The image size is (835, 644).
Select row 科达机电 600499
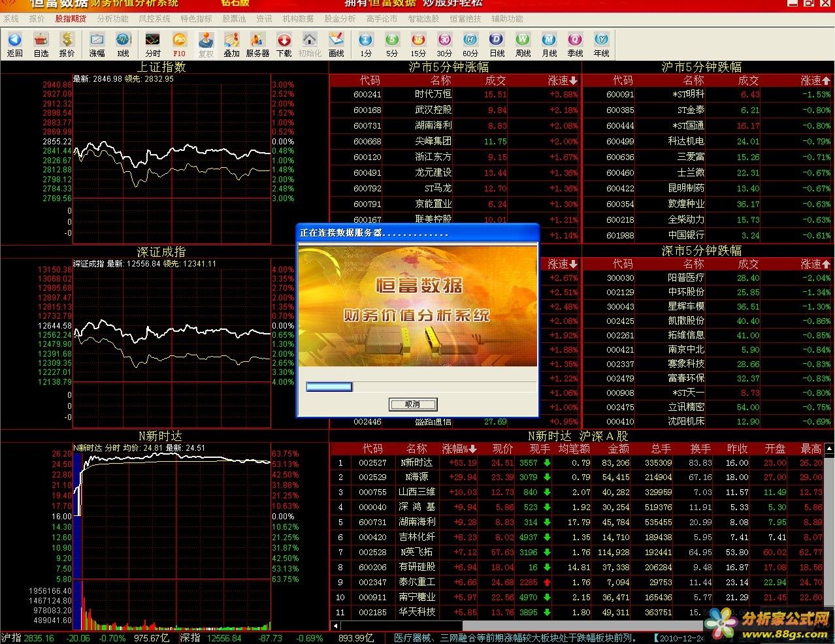[x=708, y=141]
